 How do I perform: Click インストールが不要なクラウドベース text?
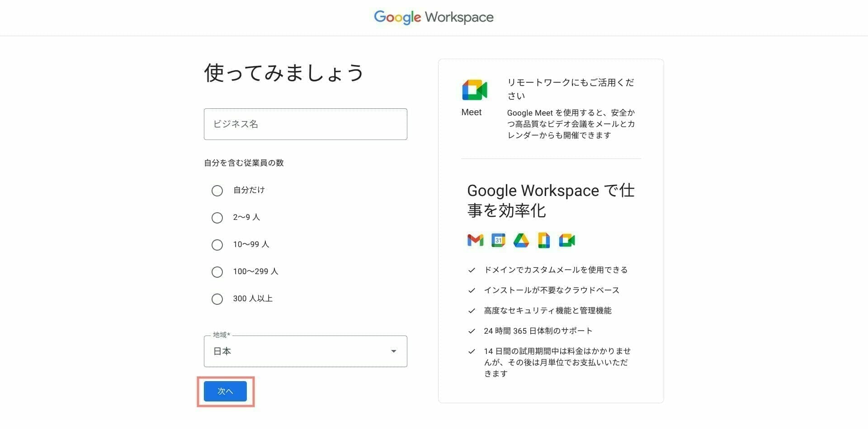pos(552,290)
